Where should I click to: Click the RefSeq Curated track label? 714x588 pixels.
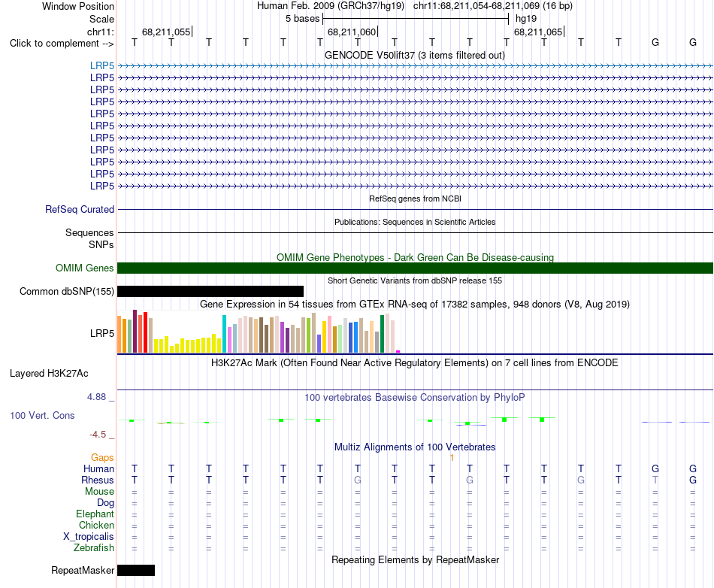[x=80, y=210]
